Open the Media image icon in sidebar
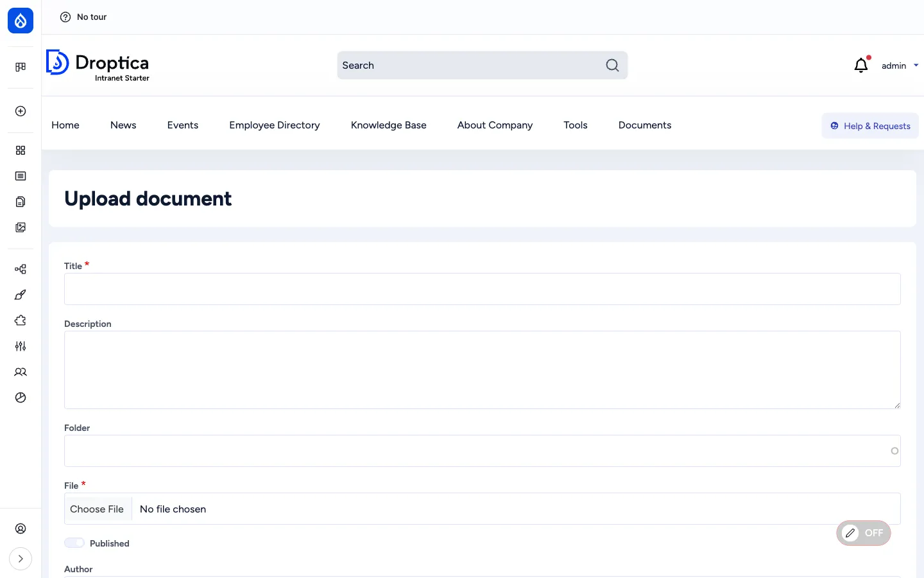Screen dimensions: 924x578 [21, 227]
